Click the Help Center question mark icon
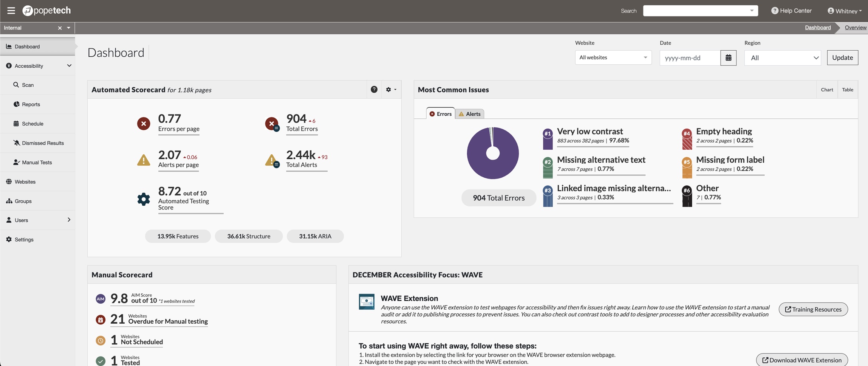Screen dimensions: 868x366 775,11
